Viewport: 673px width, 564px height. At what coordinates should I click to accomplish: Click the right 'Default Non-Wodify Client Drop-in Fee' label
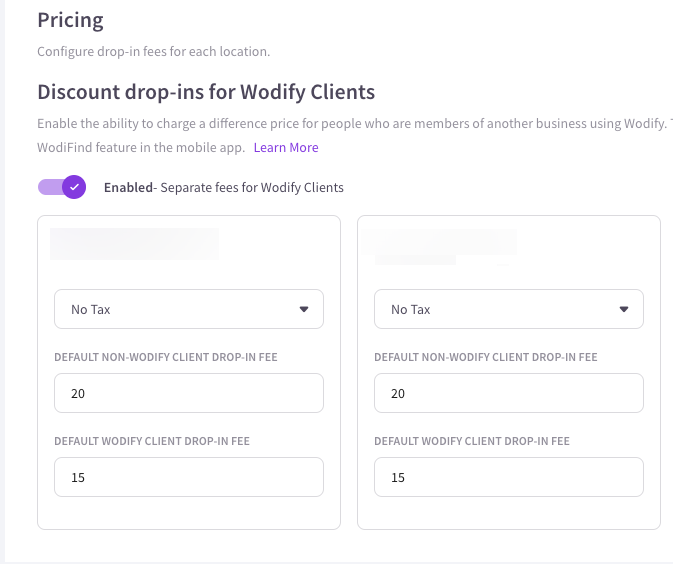click(x=485, y=357)
